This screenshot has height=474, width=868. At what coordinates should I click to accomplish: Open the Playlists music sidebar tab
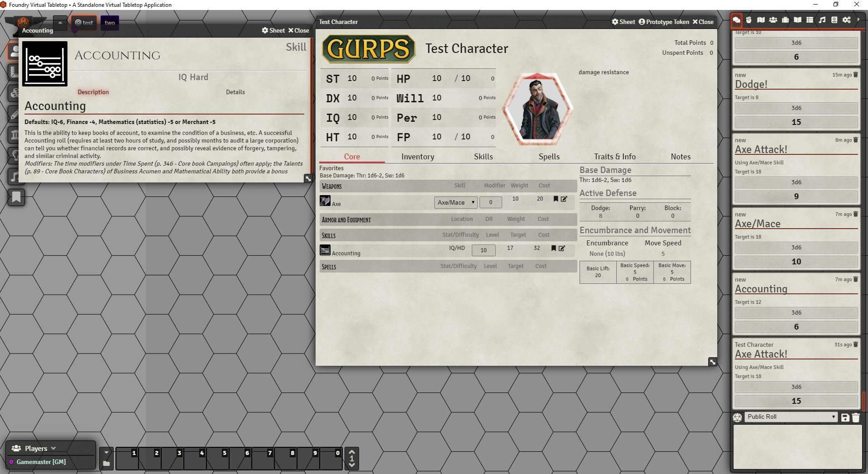pyautogui.click(x=822, y=20)
